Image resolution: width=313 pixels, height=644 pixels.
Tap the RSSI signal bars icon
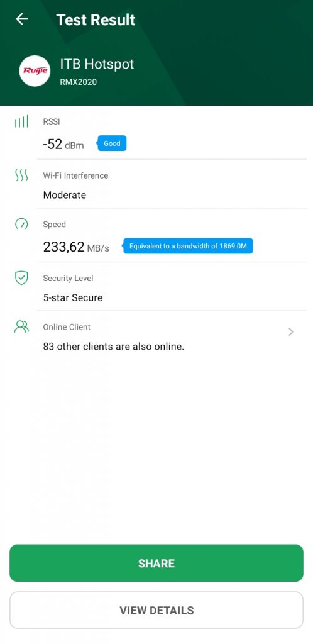click(x=21, y=121)
